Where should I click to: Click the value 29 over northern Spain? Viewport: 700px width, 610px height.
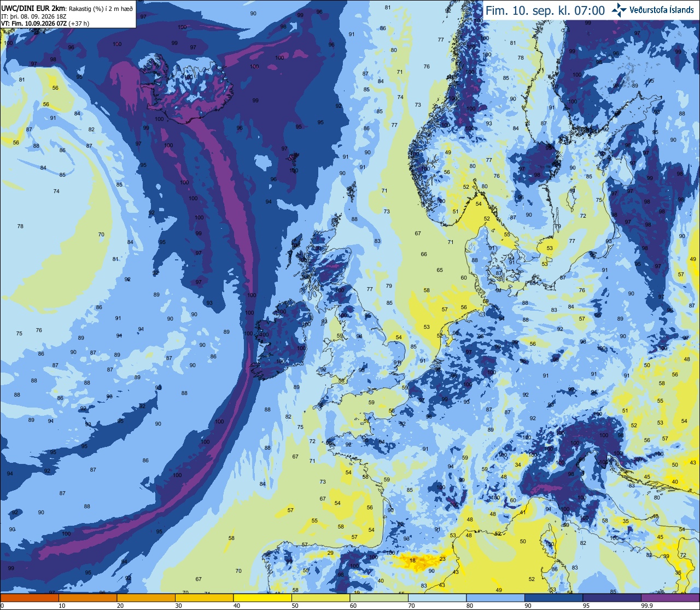coord(330,553)
